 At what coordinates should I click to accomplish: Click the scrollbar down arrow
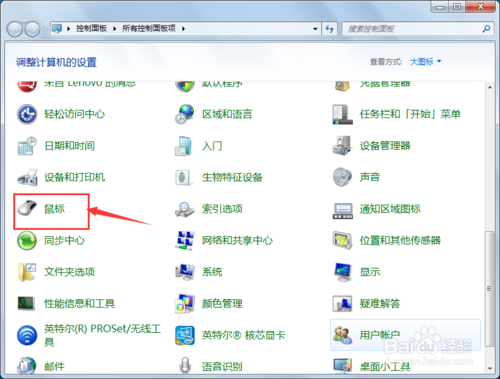point(489,368)
